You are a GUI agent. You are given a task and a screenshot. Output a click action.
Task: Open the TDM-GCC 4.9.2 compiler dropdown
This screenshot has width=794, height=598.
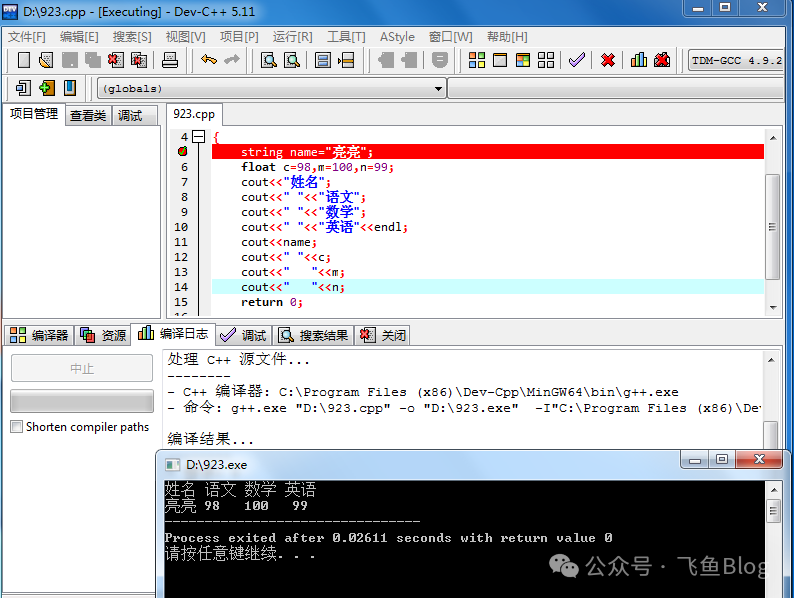[736, 60]
